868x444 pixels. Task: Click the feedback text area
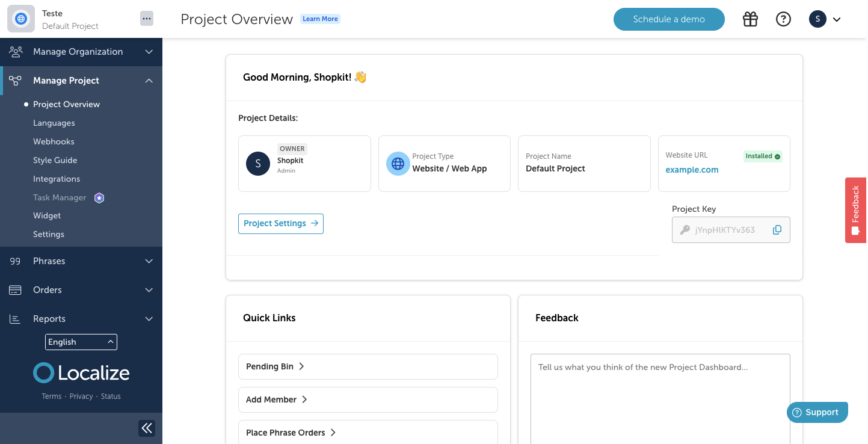click(x=660, y=397)
